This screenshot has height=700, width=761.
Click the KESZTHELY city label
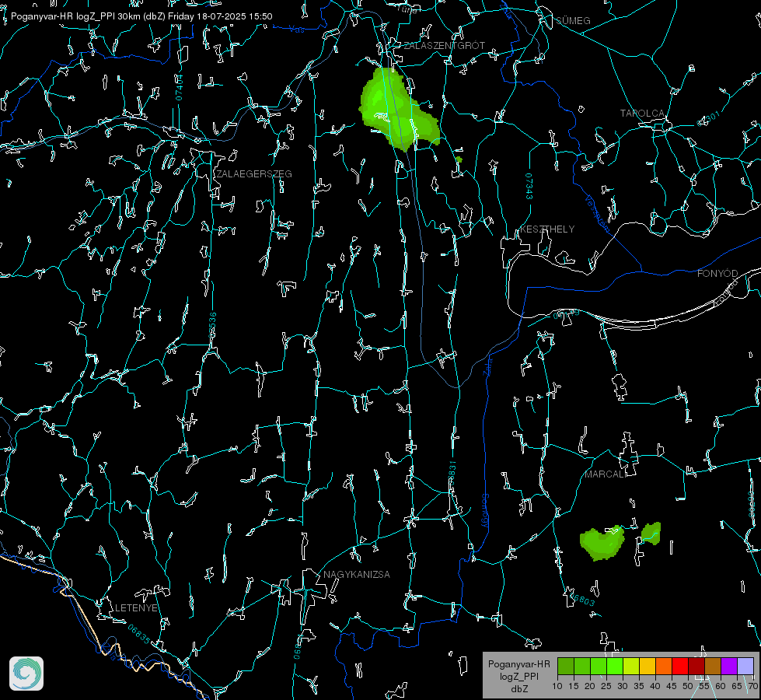coord(547,229)
